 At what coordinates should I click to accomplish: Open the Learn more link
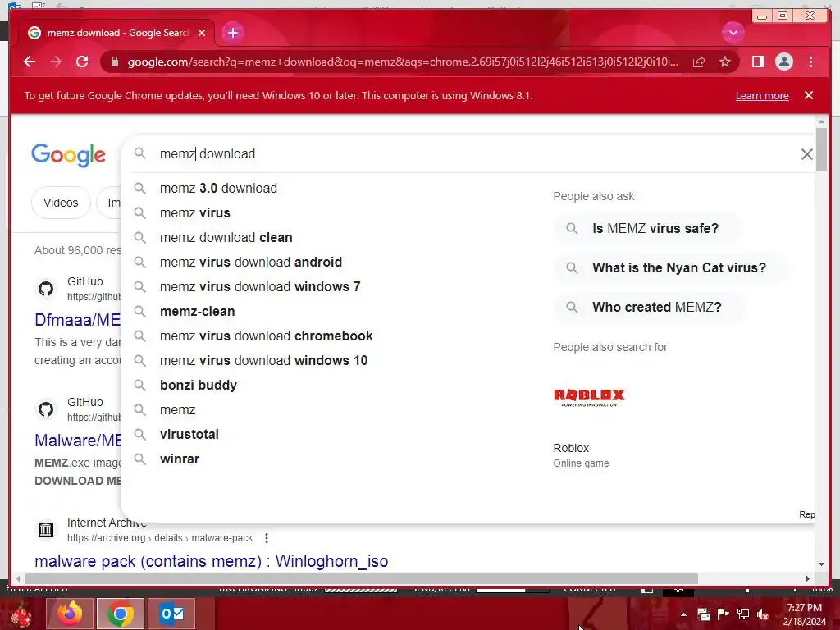coord(762,95)
